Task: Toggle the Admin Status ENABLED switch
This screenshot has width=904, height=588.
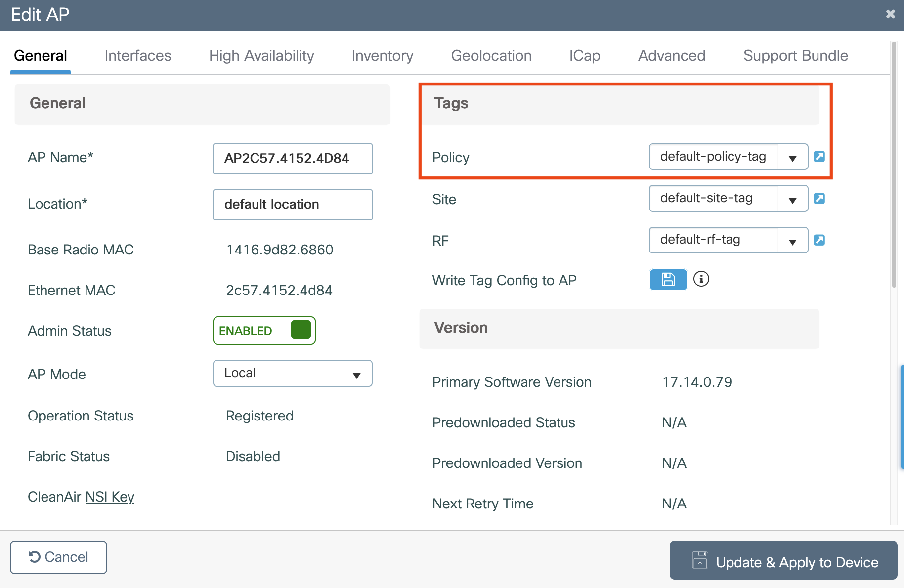Action: tap(264, 331)
